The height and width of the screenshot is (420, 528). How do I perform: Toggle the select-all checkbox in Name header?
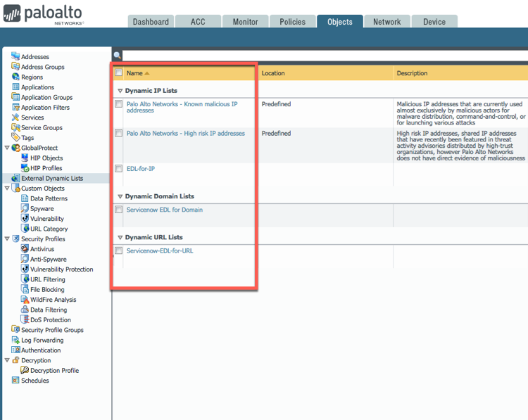coord(118,72)
